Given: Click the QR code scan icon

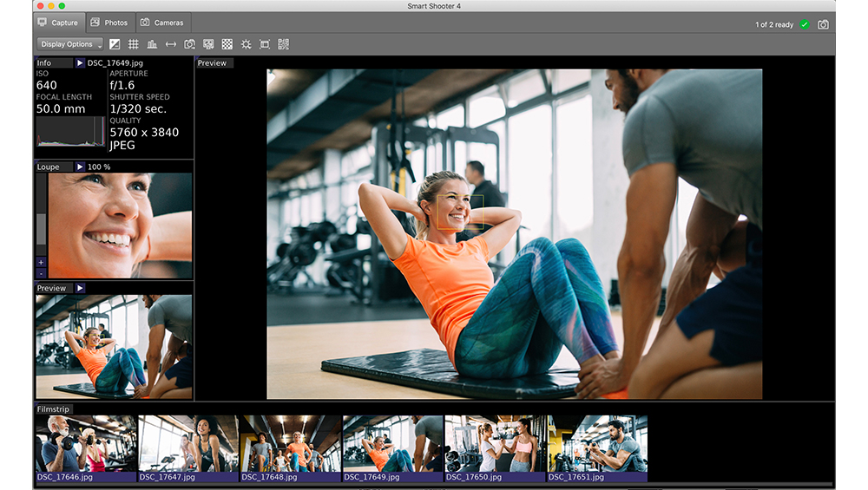Looking at the screenshot, I should (x=284, y=44).
